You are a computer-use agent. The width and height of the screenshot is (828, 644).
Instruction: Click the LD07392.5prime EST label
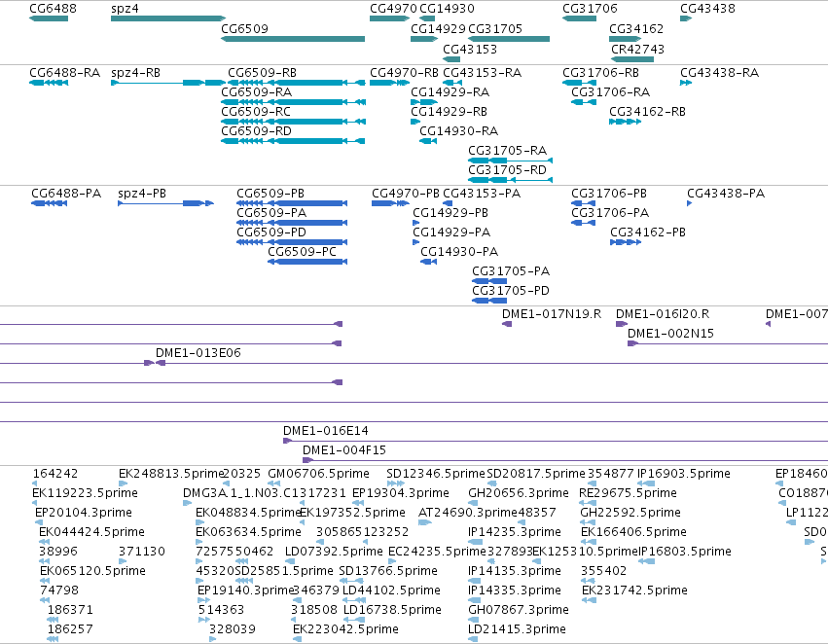(334, 552)
